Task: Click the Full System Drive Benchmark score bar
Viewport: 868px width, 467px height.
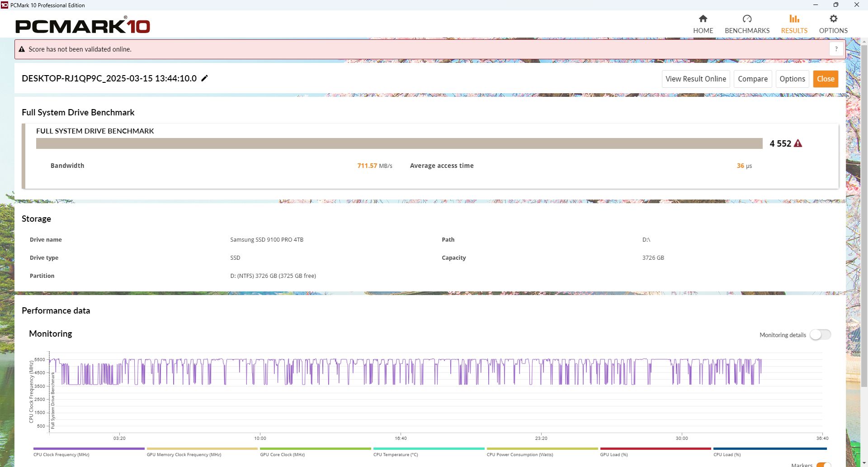Action: click(399, 143)
